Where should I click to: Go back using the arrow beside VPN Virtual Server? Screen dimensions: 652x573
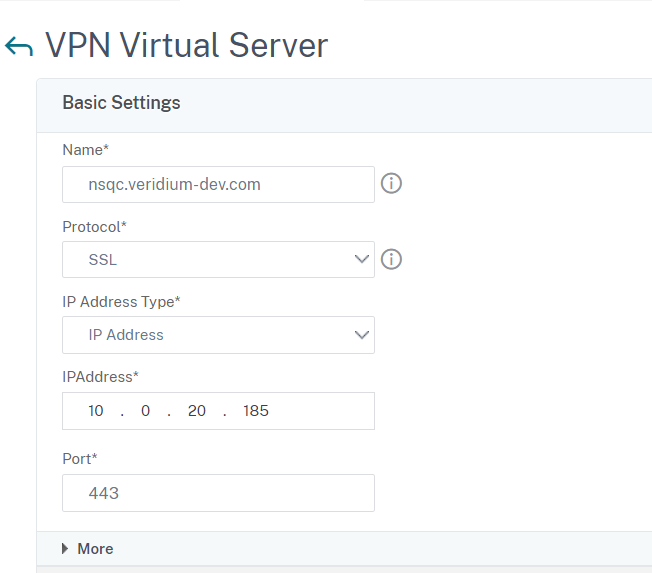point(19,47)
